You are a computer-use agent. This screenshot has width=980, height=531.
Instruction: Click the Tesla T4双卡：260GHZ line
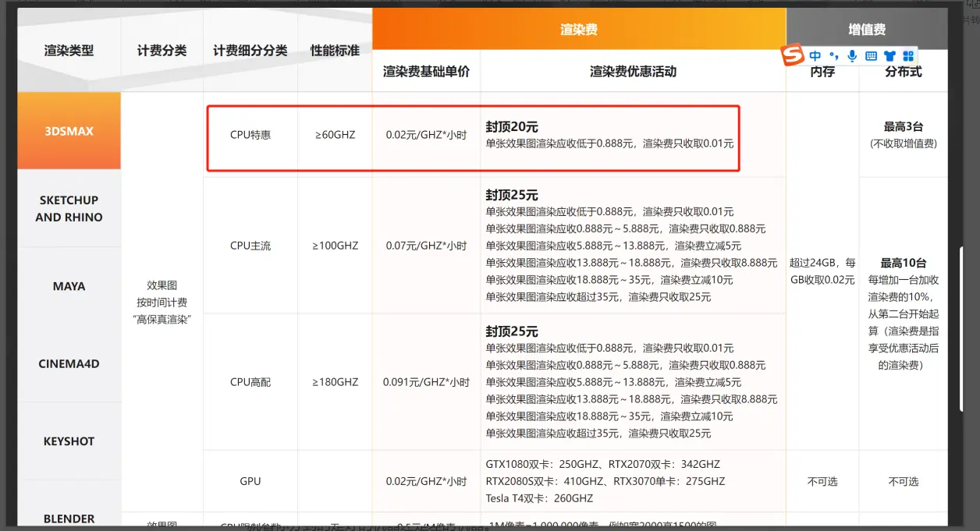tap(539, 498)
